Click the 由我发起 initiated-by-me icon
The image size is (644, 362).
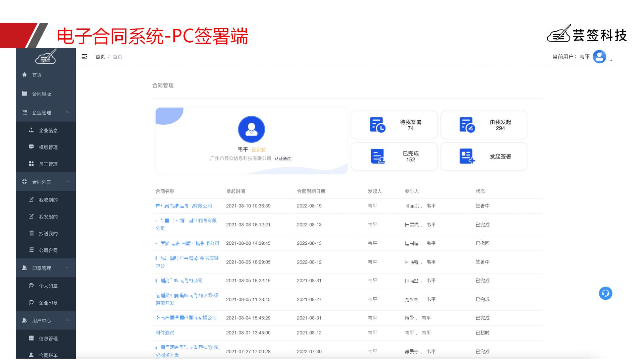tap(467, 125)
